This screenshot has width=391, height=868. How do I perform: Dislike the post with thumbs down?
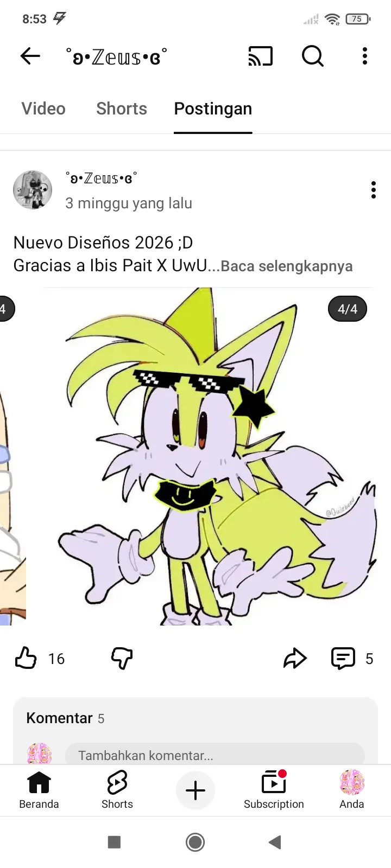point(122,658)
